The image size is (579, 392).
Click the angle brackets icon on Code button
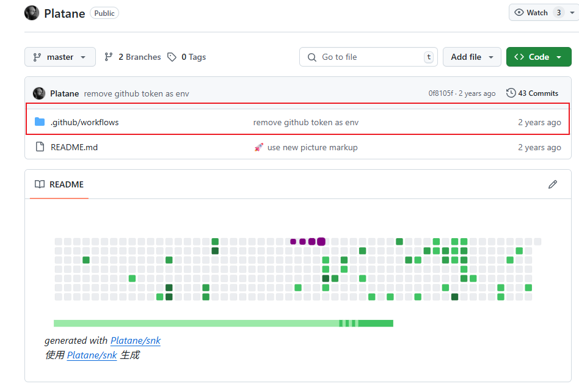pos(519,57)
